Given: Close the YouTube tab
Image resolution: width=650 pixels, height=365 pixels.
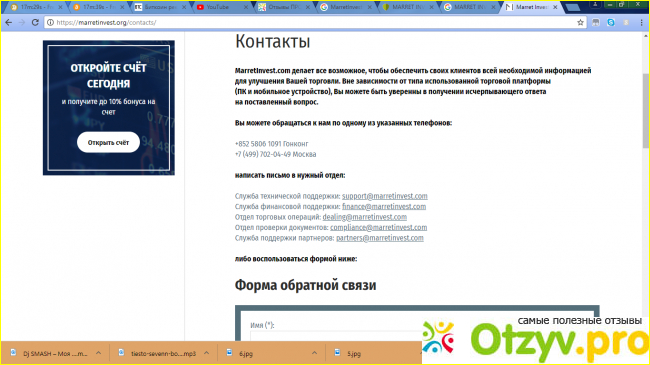Looking at the screenshot, I should click(246, 7).
